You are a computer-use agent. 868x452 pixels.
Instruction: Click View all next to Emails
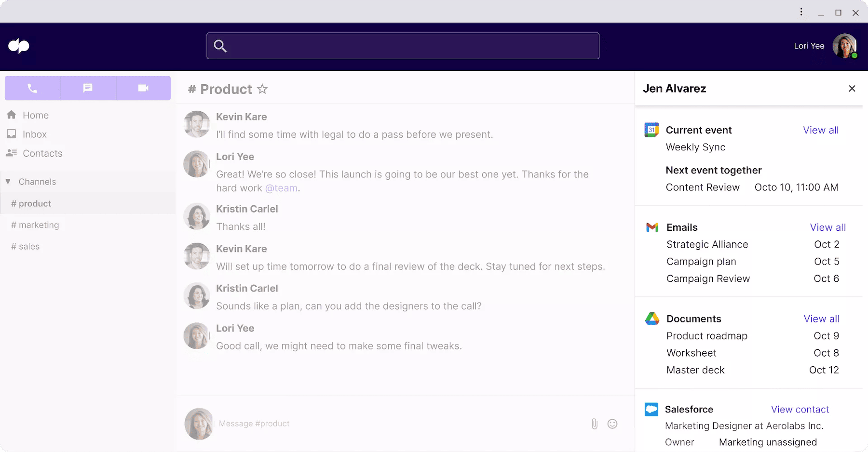(828, 227)
